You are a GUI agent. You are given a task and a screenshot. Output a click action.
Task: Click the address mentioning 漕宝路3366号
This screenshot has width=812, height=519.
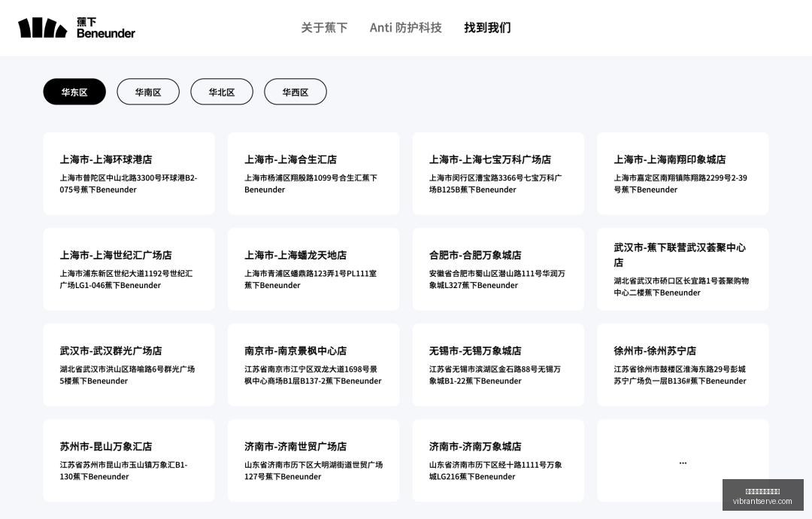pos(495,184)
